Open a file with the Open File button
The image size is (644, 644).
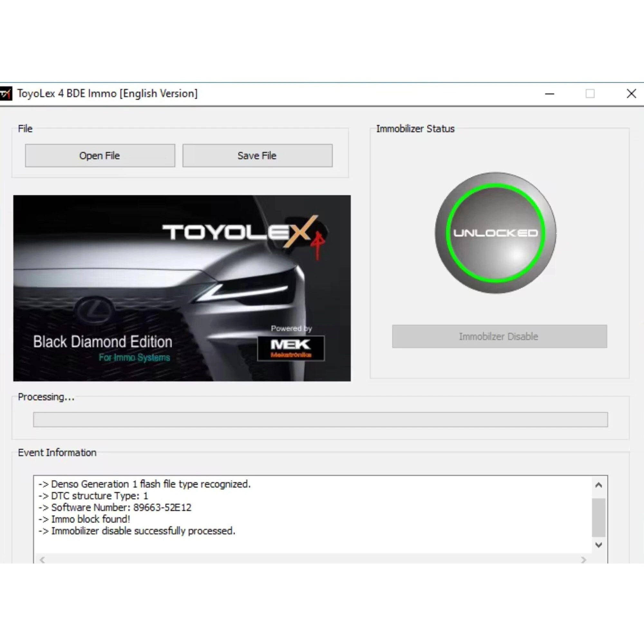(x=100, y=155)
